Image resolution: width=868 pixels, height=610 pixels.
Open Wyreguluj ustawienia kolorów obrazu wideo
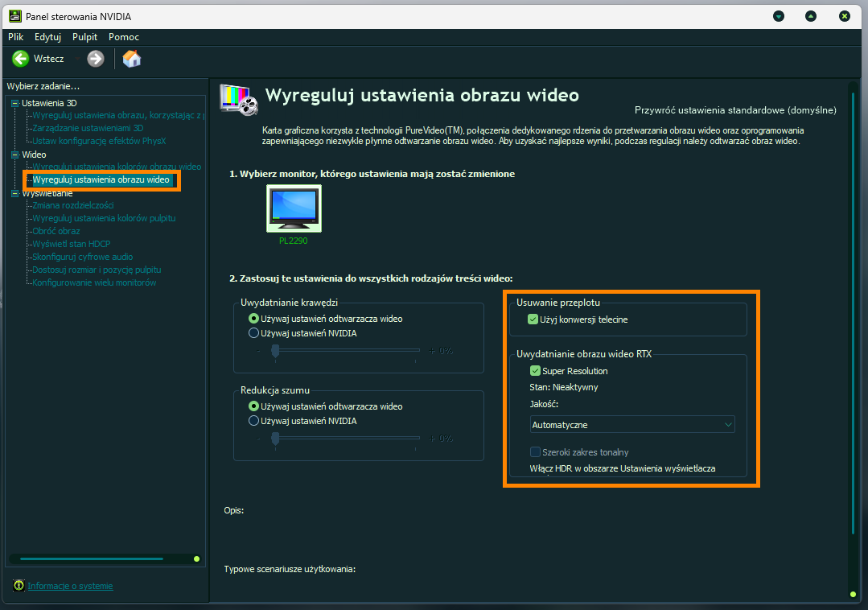click(x=117, y=167)
